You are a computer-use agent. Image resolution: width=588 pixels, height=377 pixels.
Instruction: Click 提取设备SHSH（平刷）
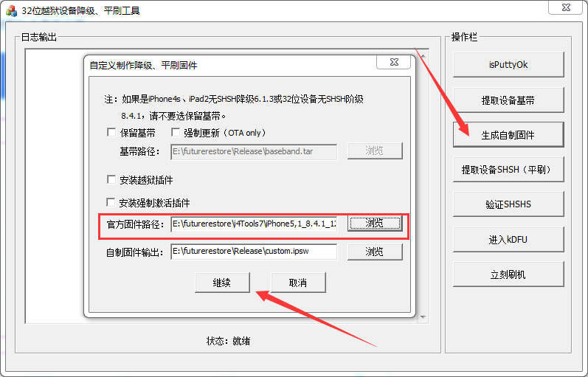click(508, 170)
